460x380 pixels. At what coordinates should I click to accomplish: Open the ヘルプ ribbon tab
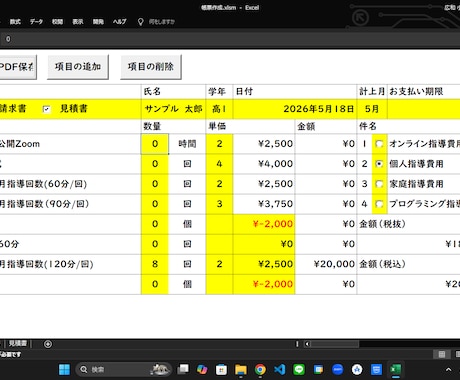coord(119,22)
